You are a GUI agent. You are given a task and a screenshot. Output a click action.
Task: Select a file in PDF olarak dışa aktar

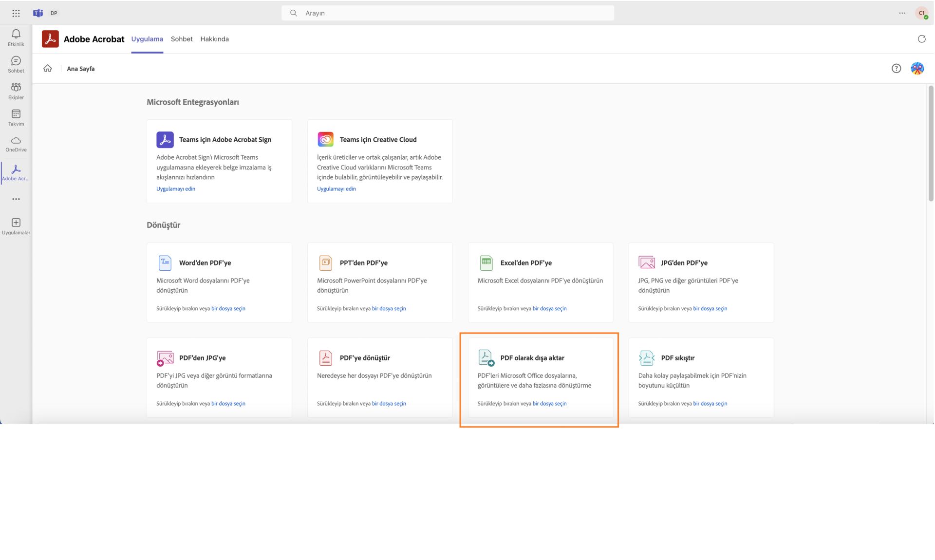tap(550, 404)
